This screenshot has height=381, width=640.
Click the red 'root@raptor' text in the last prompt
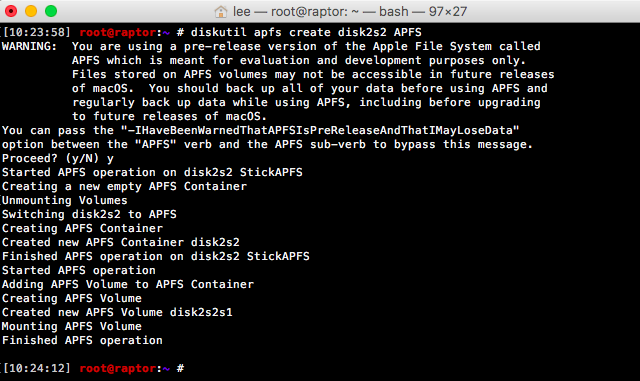118,368
